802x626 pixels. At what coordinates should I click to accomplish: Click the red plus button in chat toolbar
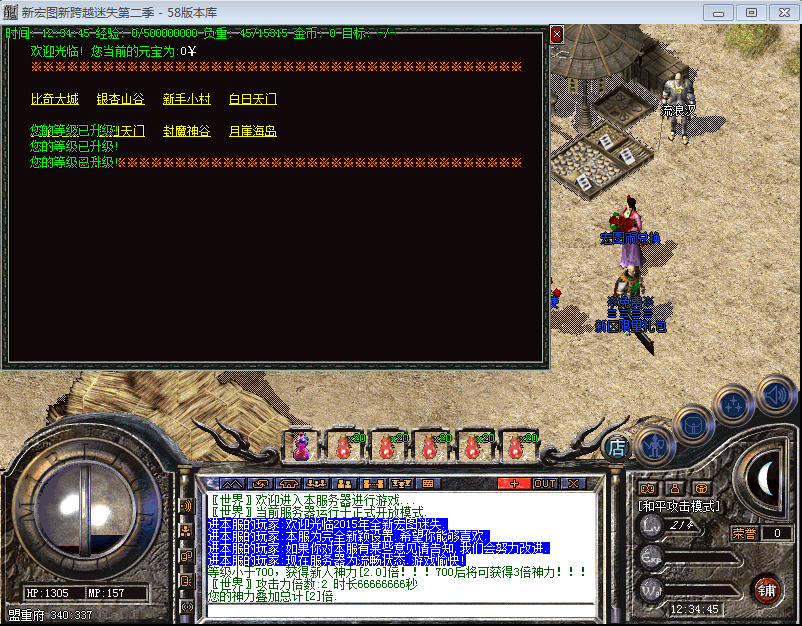pyautogui.click(x=514, y=484)
